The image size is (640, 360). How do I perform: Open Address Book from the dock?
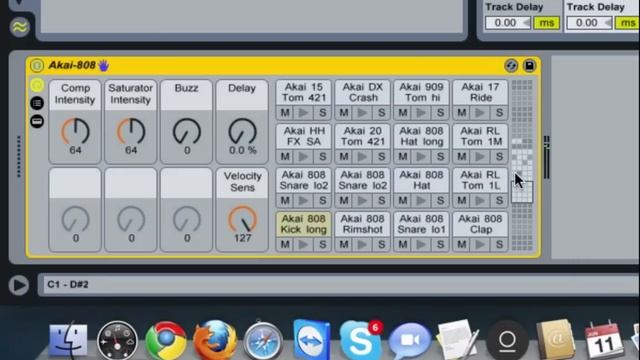556,340
